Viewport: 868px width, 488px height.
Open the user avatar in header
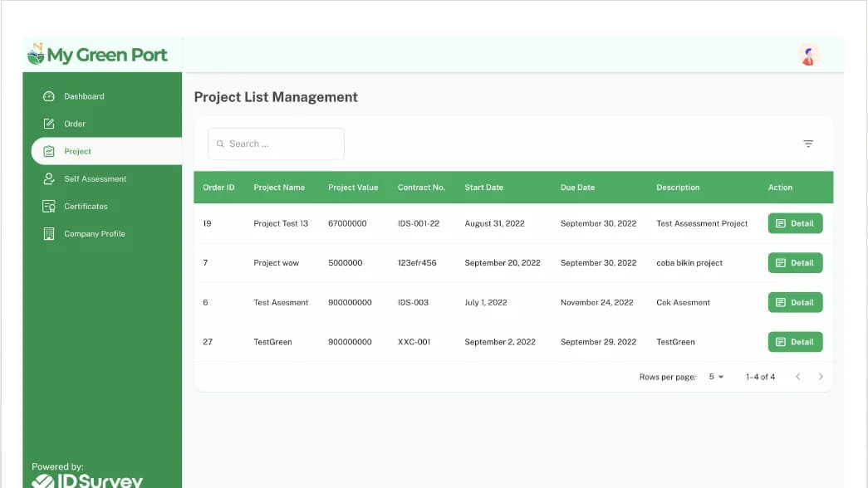click(809, 56)
